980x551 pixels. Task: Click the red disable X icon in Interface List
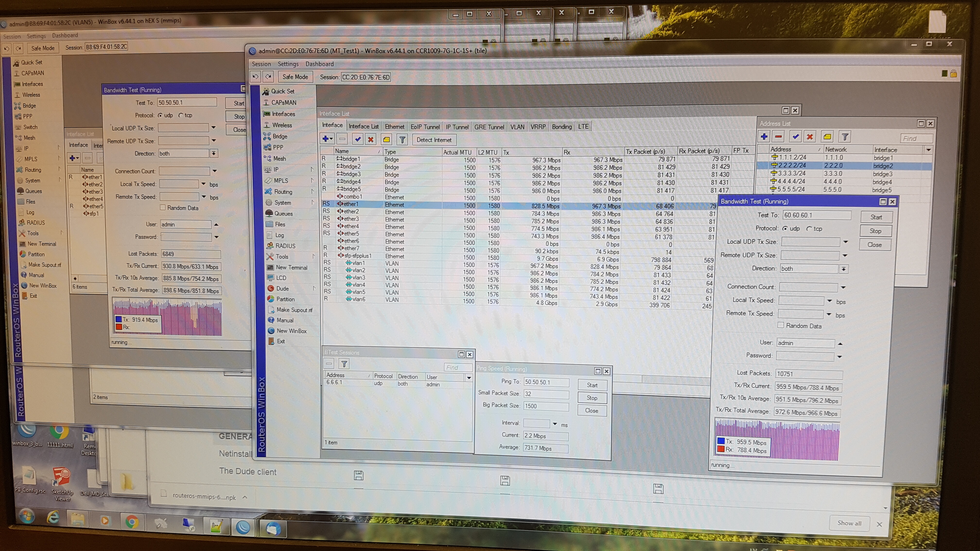(x=371, y=139)
